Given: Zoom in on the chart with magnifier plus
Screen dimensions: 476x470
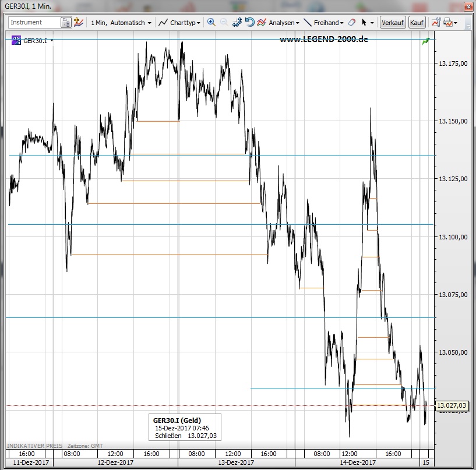Looking at the screenshot, I should [x=211, y=23].
